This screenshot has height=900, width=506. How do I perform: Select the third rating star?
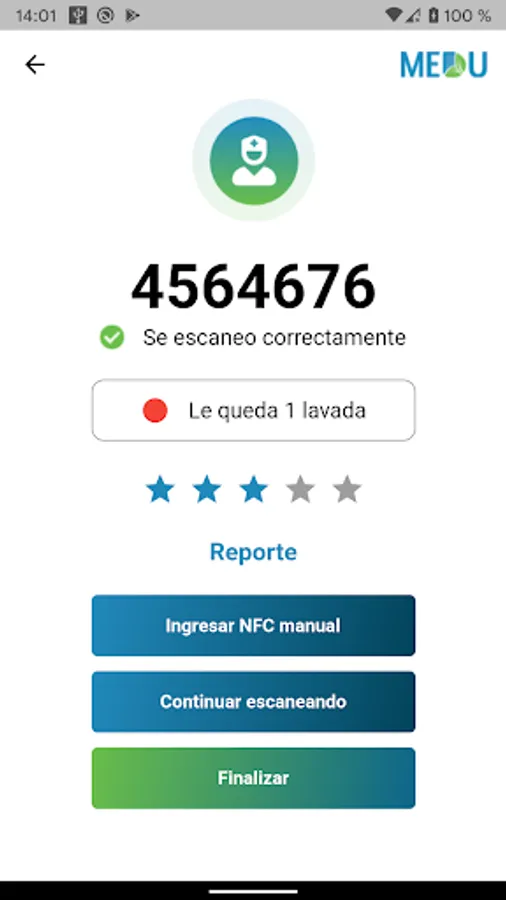tap(254, 490)
